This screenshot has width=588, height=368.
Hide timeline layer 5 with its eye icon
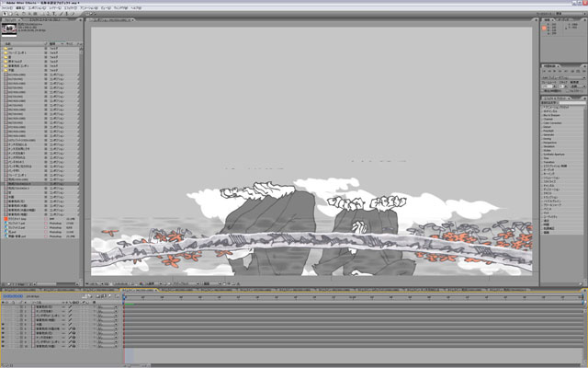pos(3,325)
